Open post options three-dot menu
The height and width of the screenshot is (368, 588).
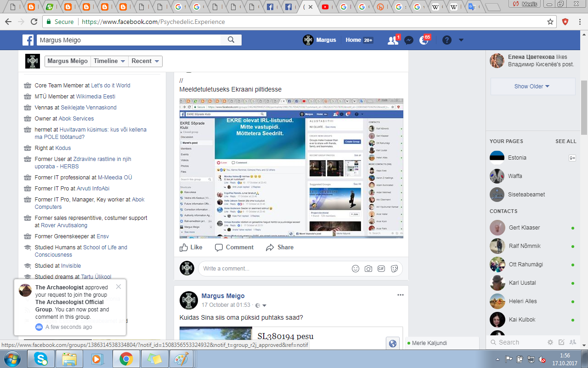click(401, 295)
